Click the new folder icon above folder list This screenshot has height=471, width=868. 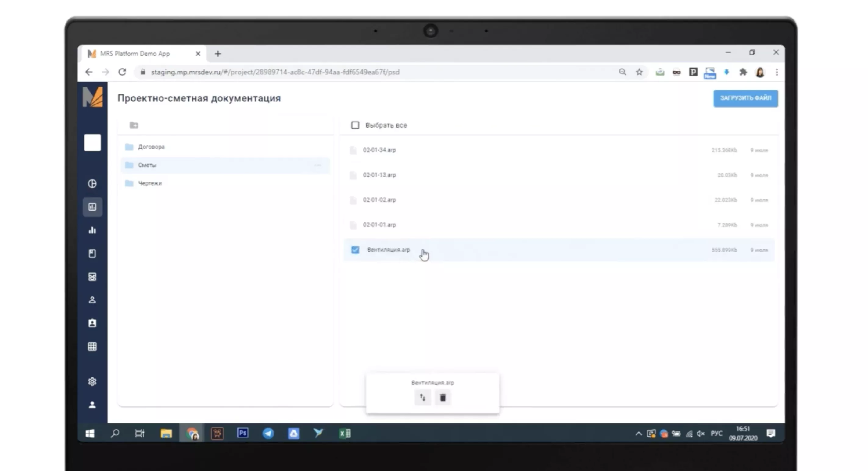click(x=134, y=125)
